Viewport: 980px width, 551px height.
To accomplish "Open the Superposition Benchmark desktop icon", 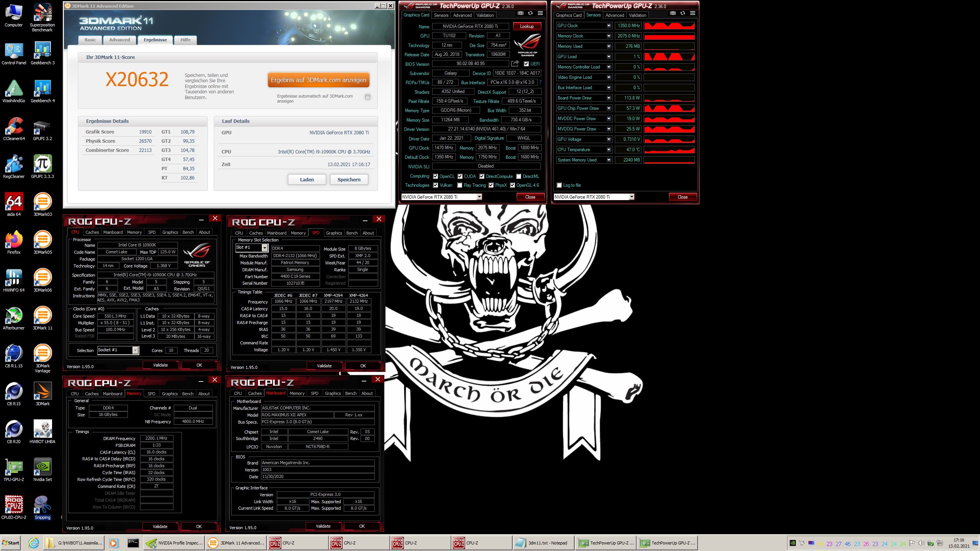I will (x=42, y=17).
